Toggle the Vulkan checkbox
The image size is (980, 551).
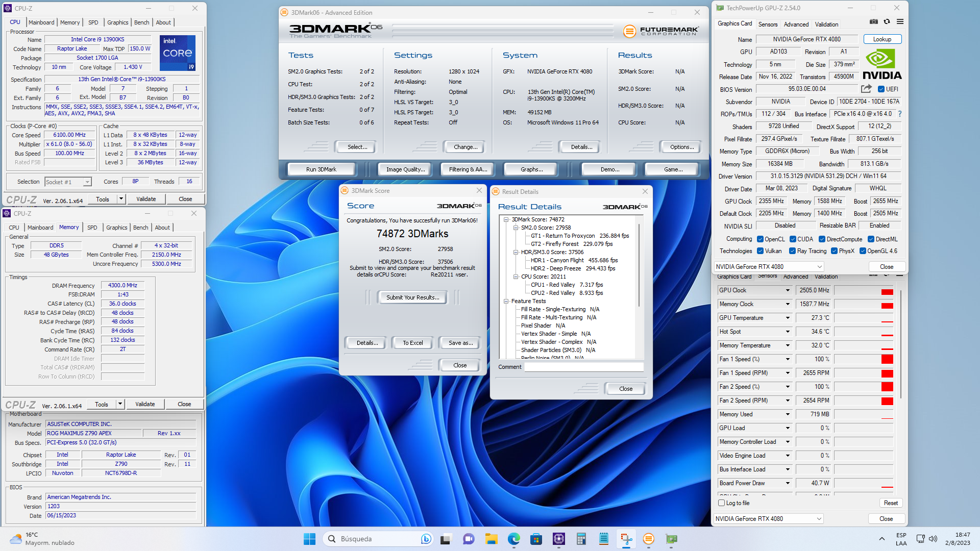coord(760,251)
